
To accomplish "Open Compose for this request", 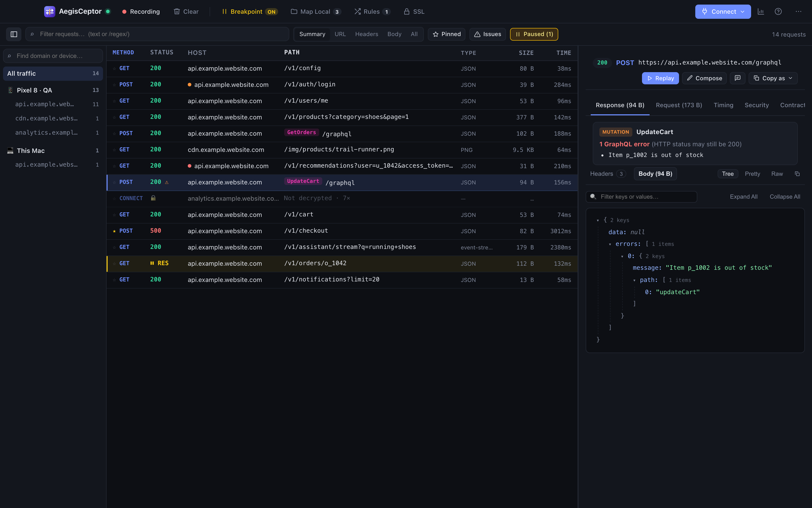I will 704,78.
